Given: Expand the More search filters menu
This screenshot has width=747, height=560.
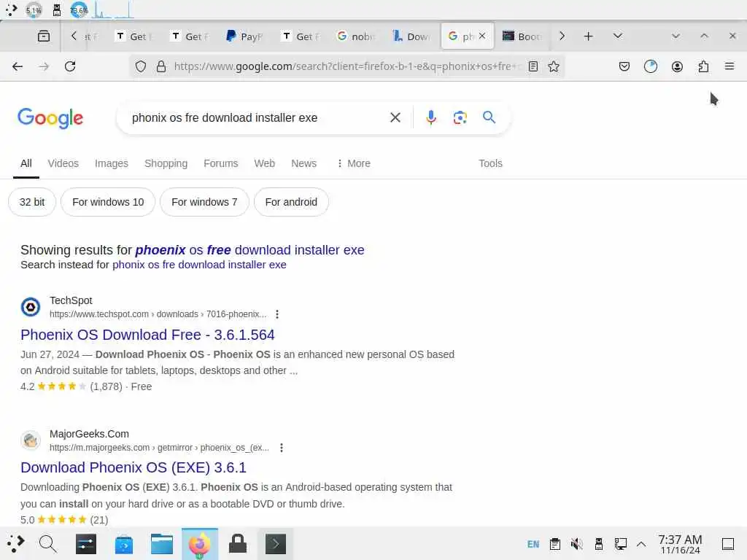Looking at the screenshot, I should coord(354,163).
